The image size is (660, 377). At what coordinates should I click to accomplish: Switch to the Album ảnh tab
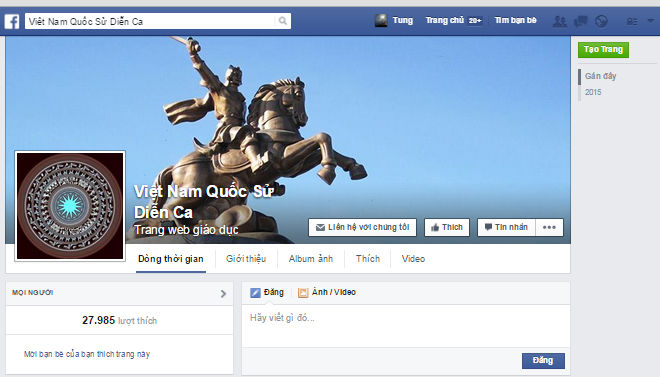[x=311, y=259]
